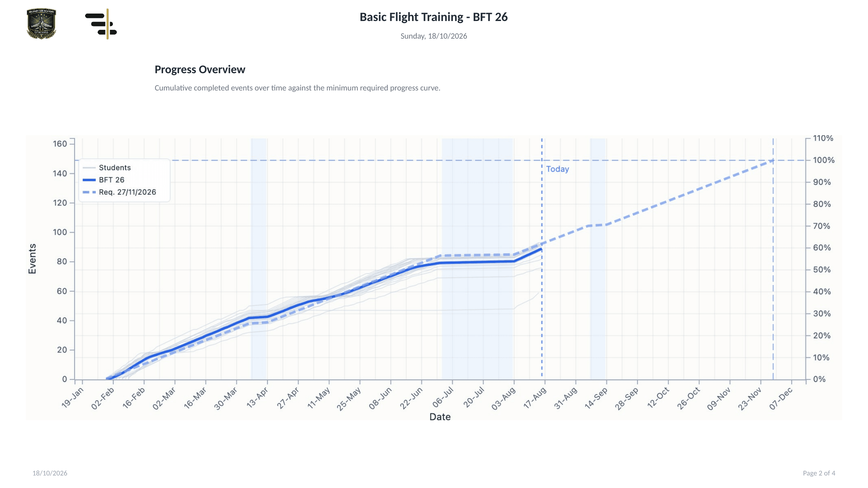This screenshot has height=488, width=868.
Task: Click the Military Air Academy crest logo
Action: [x=41, y=24]
